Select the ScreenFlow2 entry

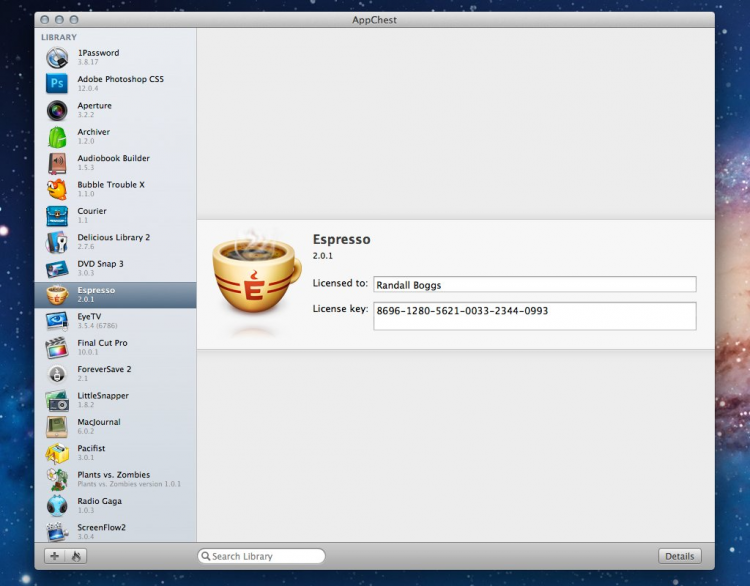(x=115, y=531)
